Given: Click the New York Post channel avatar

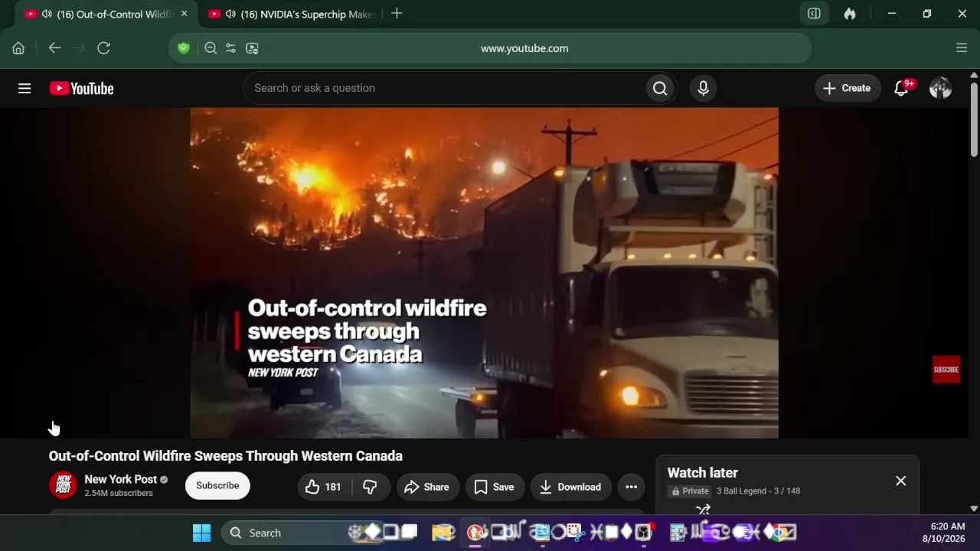Looking at the screenshot, I should [x=63, y=485].
